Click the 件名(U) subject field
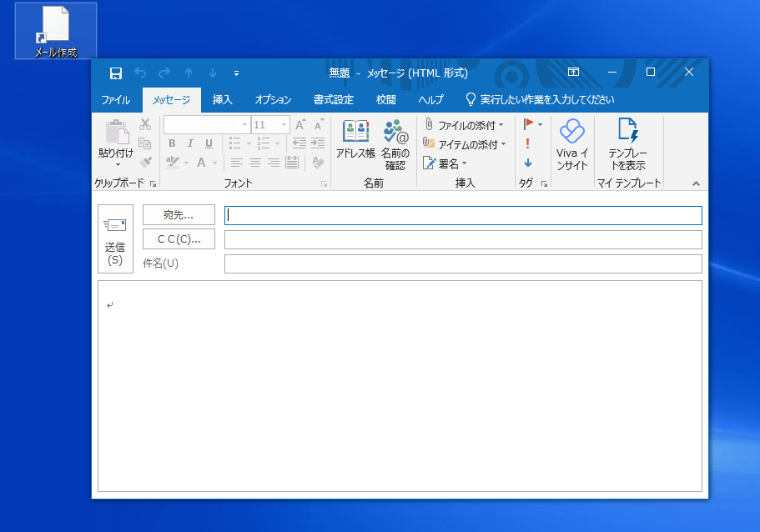Image resolution: width=760 pixels, height=532 pixels. [463, 263]
